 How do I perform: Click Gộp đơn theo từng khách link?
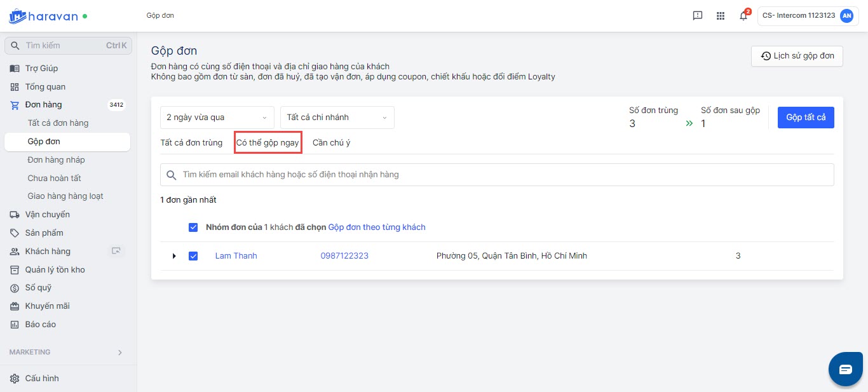[377, 227]
